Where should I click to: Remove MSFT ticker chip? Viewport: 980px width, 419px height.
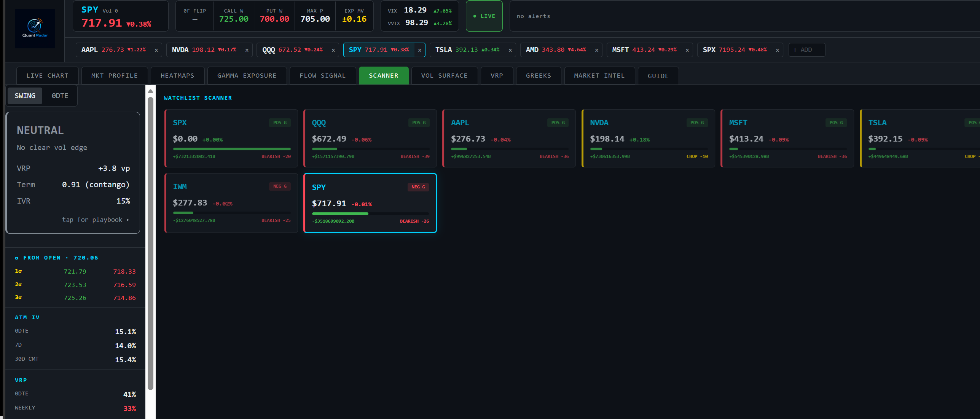[687, 50]
